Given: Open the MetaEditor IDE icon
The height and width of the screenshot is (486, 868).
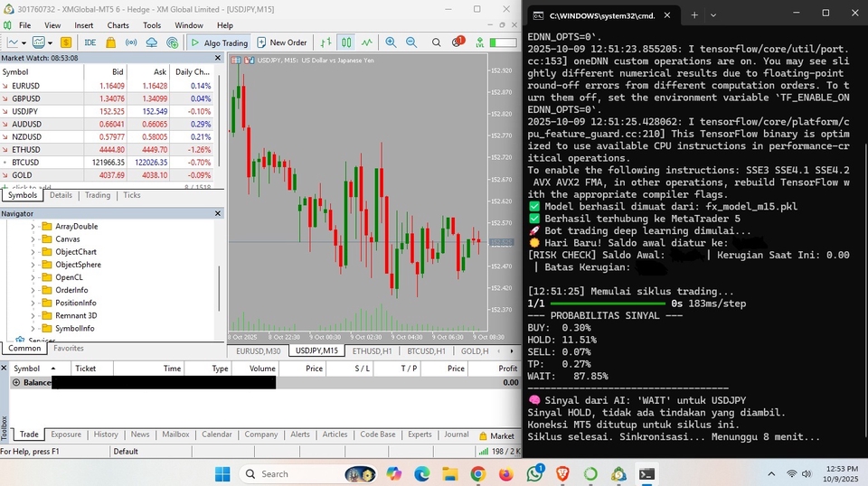Looking at the screenshot, I should click(x=90, y=42).
